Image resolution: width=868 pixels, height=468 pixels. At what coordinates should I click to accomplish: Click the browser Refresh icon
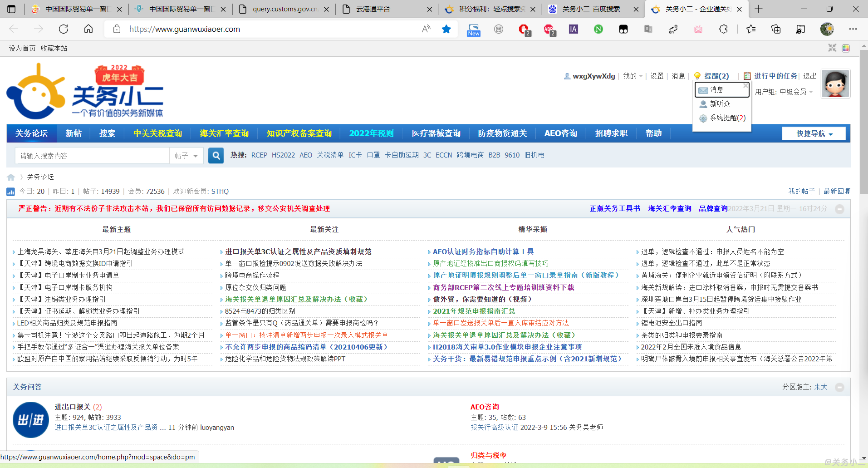[64, 29]
